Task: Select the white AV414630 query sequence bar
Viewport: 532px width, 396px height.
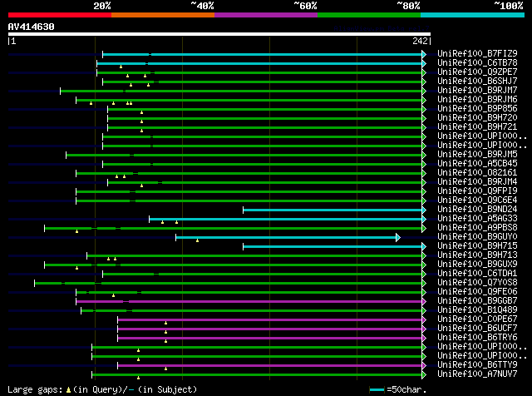Action: pos(219,34)
